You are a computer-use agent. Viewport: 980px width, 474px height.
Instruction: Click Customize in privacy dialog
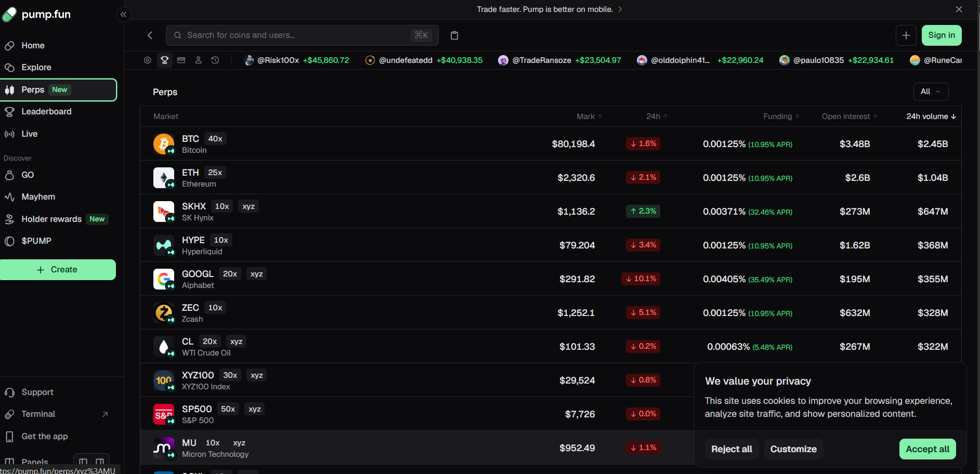(793, 449)
